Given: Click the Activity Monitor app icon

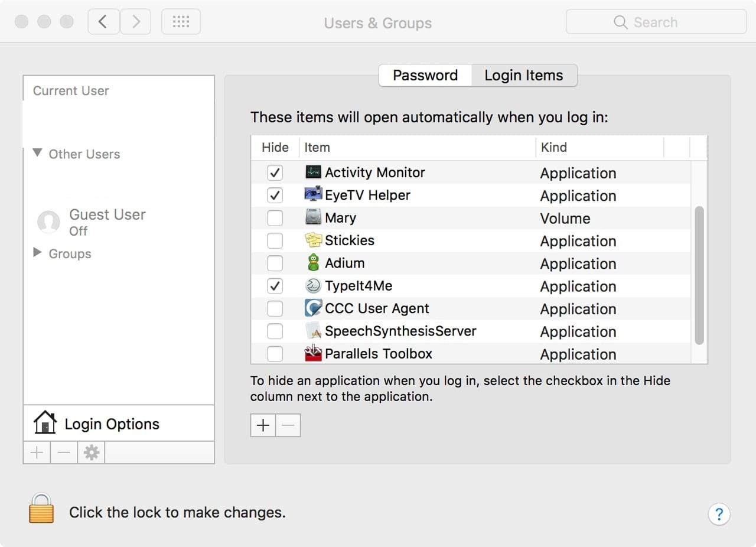Looking at the screenshot, I should (312, 172).
